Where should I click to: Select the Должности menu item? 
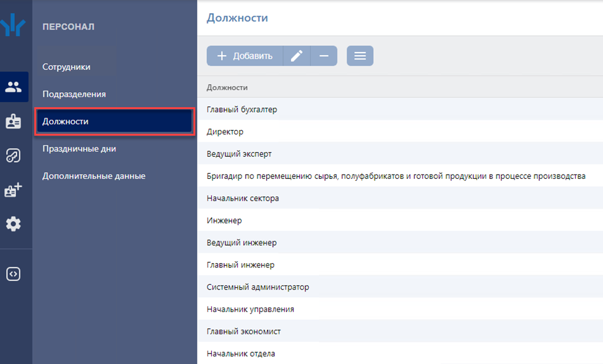pyautogui.click(x=115, y=121)
